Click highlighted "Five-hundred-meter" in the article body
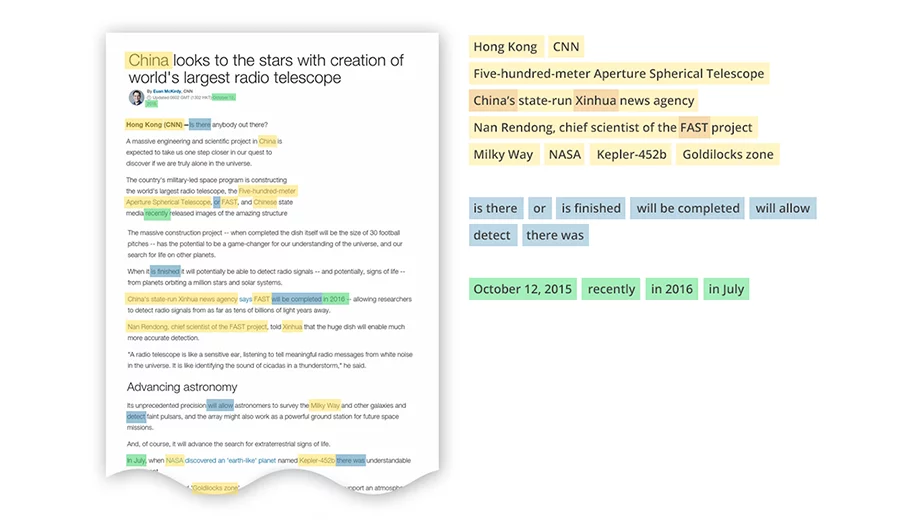Viewport: 914px width, 520px height. coord(268,191)
